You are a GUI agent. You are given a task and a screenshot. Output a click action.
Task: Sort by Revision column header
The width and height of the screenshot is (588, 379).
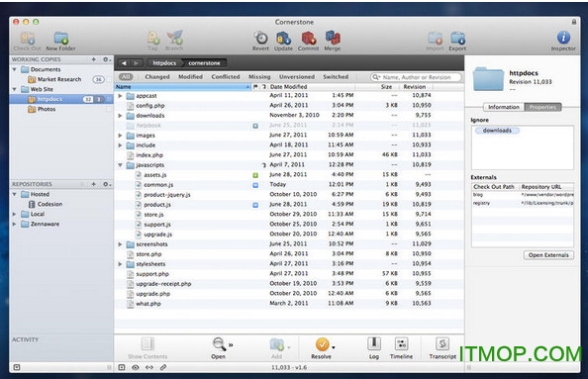[415, 87]
